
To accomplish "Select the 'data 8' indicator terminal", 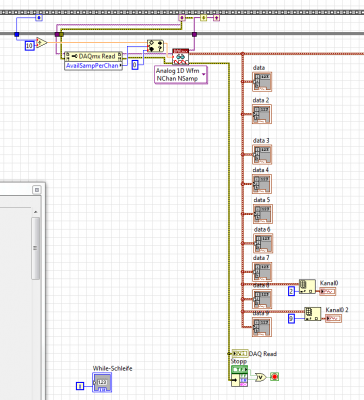I will (262, 299).
